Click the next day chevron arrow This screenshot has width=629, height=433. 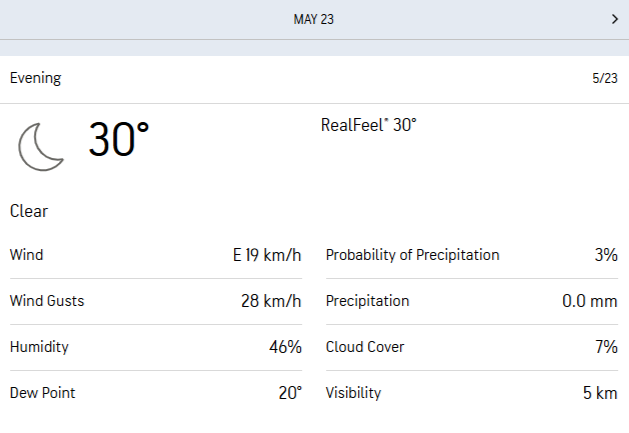(614, 19)
